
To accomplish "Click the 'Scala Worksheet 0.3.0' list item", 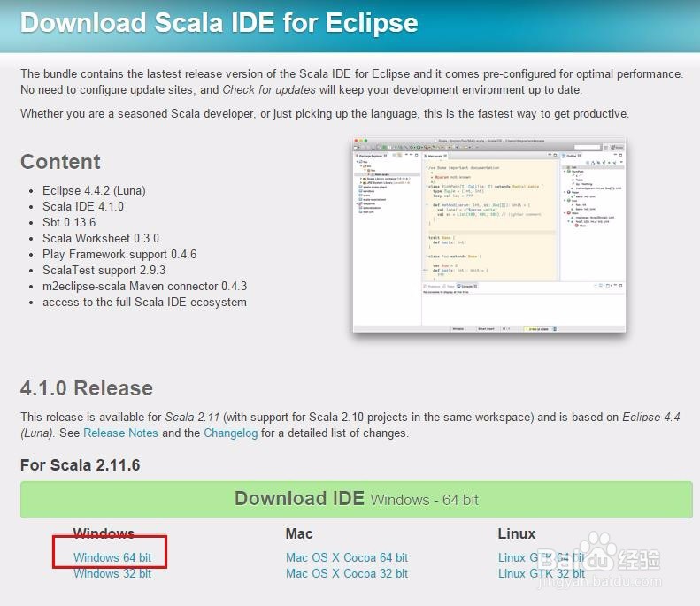I will (101, 238).
